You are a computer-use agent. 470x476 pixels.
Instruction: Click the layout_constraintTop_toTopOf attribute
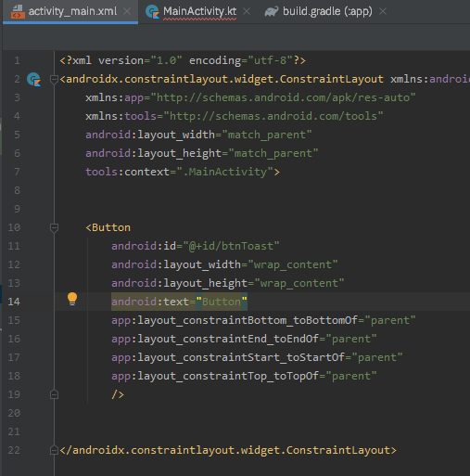[x=215, y=376]
